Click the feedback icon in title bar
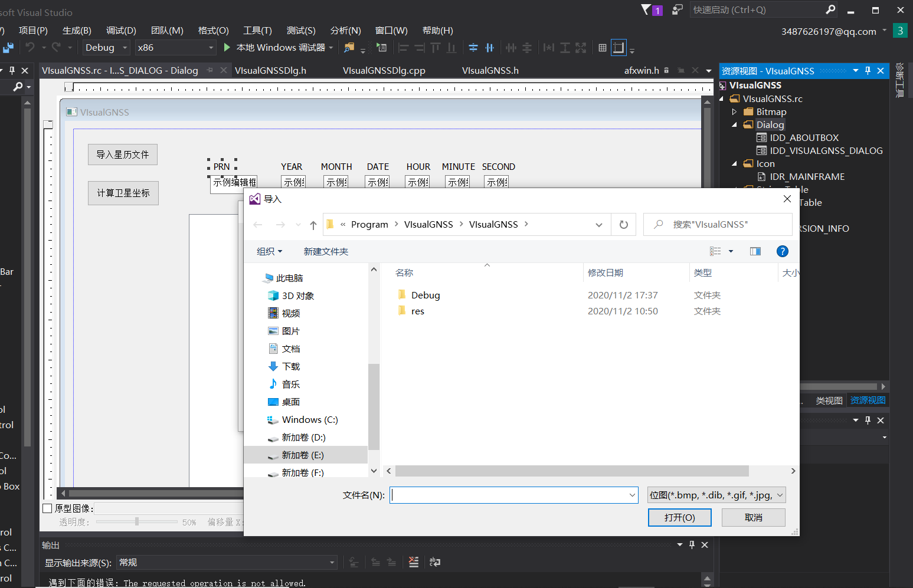This screenshot has height=588, width=913. 677,9
